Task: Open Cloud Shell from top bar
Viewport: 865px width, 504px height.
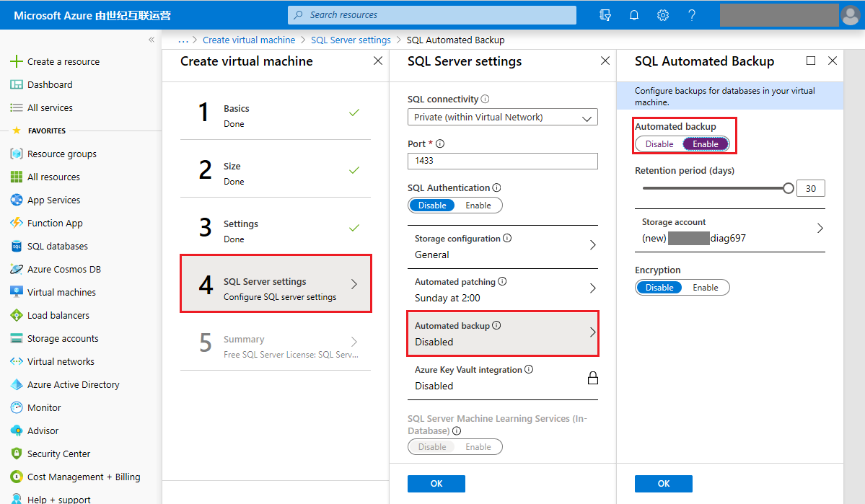Action: coord(605,15)
